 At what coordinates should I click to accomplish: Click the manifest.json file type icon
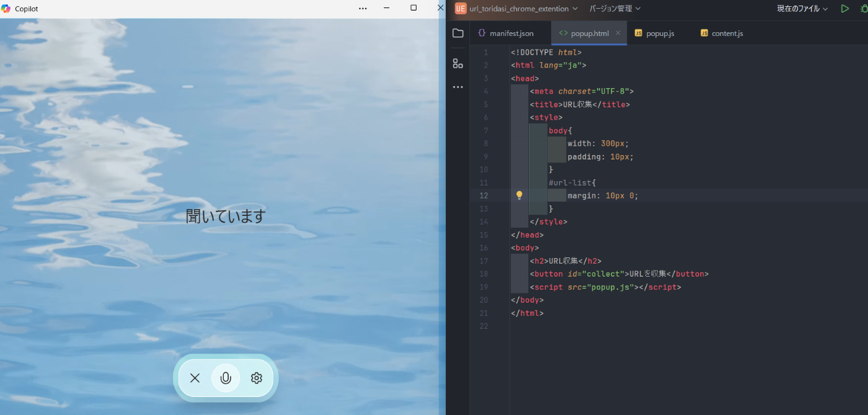[482, 33]
